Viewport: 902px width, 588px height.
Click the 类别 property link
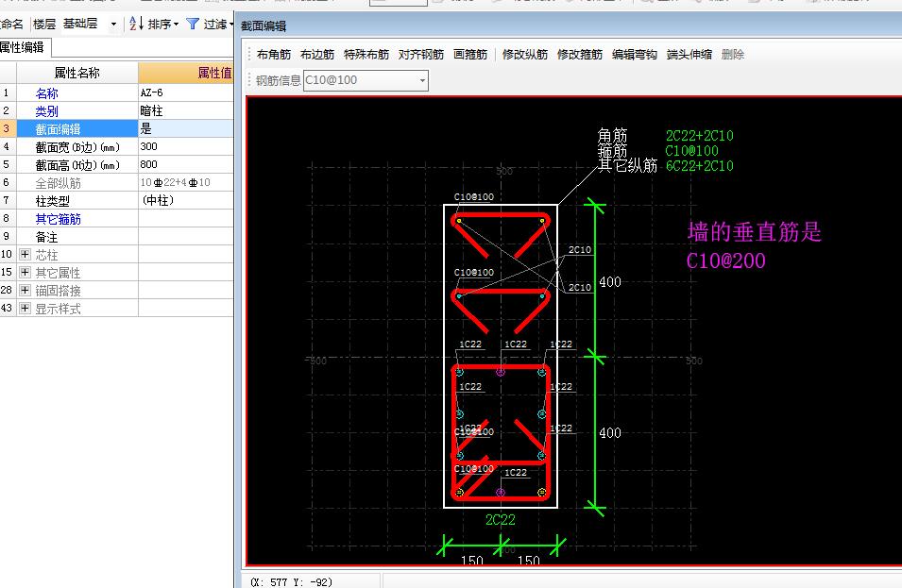pyautogui.click(x=46, y=111)
